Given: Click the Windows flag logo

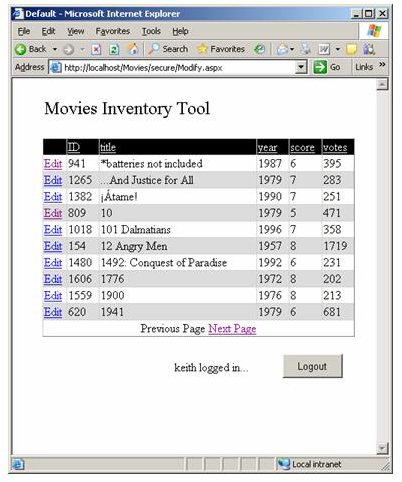Looking at the screenshot, I should 374,31.
